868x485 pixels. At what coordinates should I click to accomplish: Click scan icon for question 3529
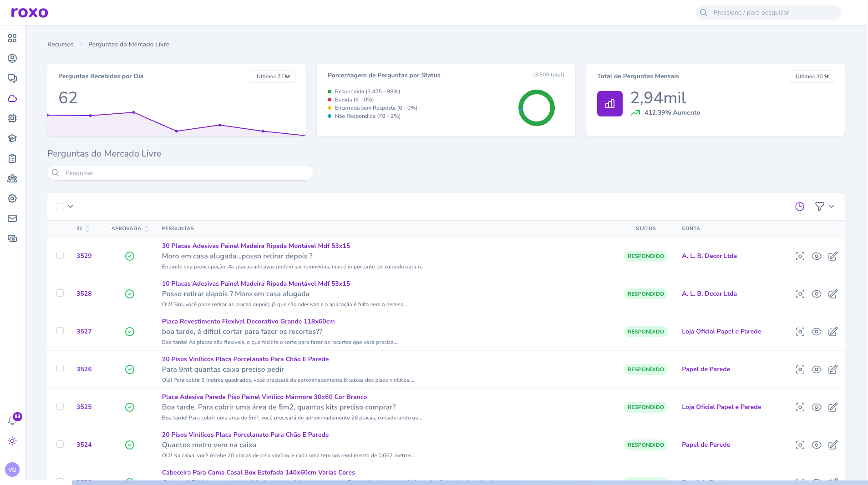800,256
